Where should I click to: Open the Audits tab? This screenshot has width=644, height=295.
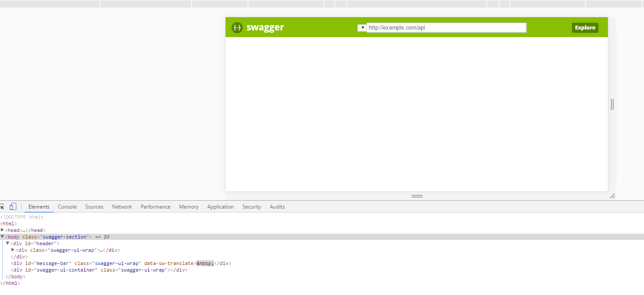pos(277,207)
